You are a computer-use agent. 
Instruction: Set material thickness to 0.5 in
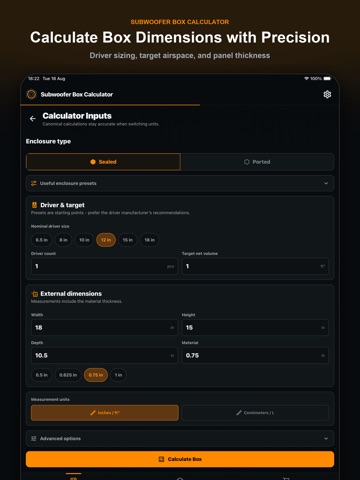pyautogui.click(x=42, y=375)
